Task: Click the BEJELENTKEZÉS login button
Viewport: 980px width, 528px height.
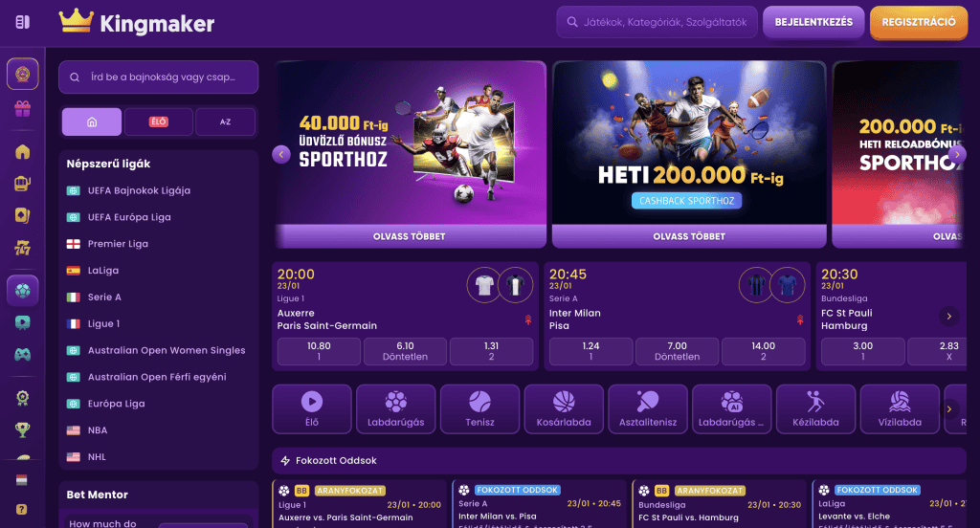Action: (x=813, y=22)
